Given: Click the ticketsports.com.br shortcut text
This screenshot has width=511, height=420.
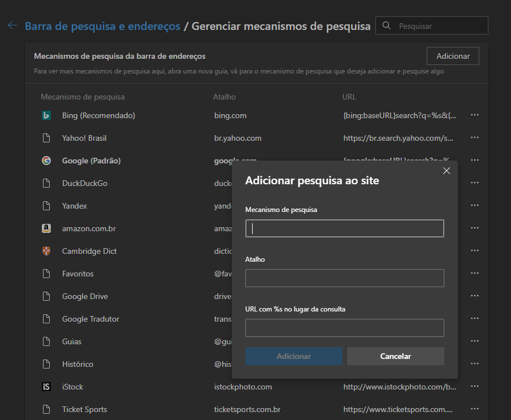Looking at the screenshot, I should (x=247, y=410).
